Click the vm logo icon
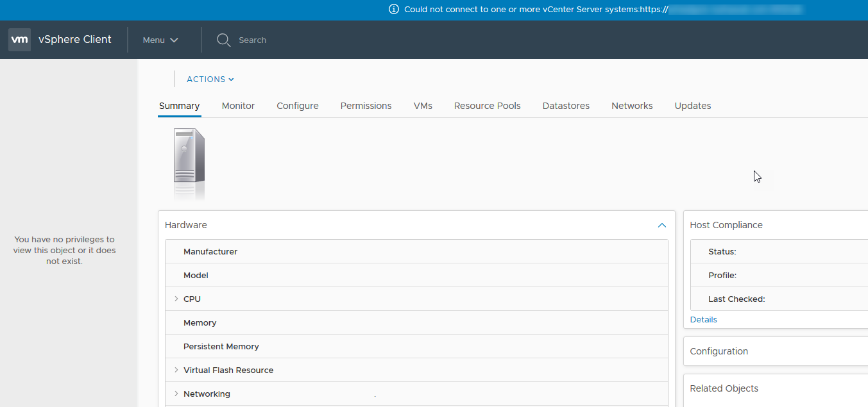 pyautogui.click(x=19, y=39)
